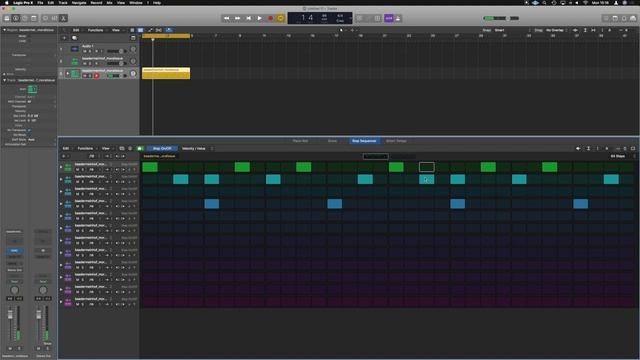The height and width of the screenshot is (360, 640).
Task: Select the Step On/Off edit mode button
Action: tap(162, 149)
